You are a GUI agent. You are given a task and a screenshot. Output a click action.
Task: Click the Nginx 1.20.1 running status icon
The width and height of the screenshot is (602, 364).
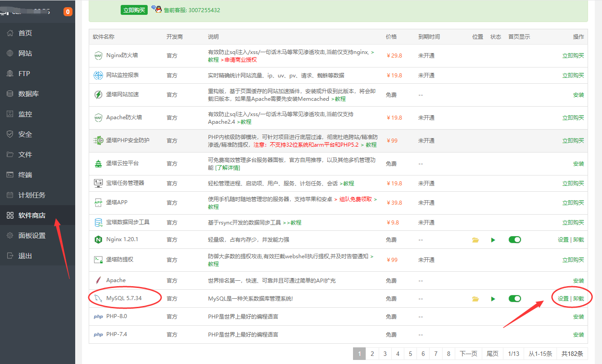493,240
